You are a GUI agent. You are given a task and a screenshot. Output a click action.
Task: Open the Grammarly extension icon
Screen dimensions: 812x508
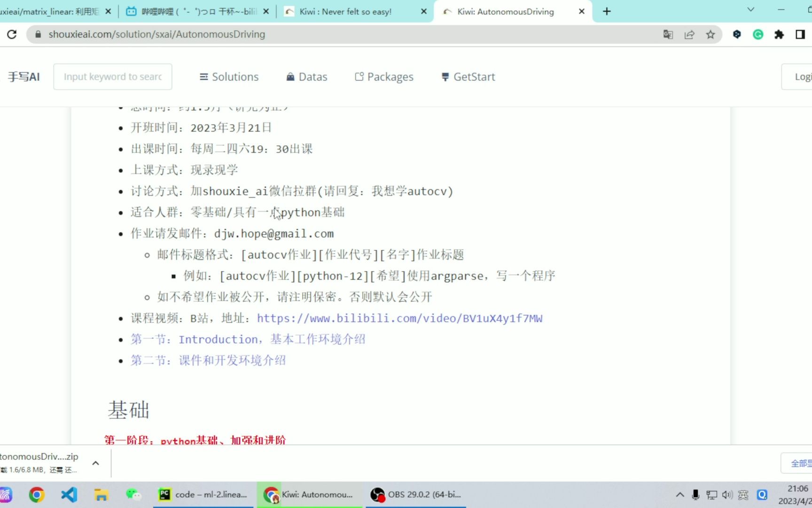coord(758,34)
